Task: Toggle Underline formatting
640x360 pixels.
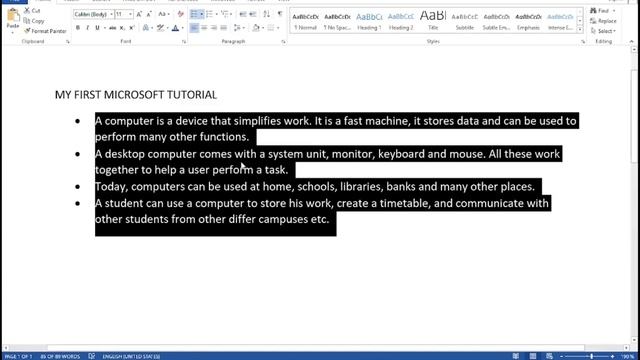Action: pyautogui.click(x=97, y=28)
